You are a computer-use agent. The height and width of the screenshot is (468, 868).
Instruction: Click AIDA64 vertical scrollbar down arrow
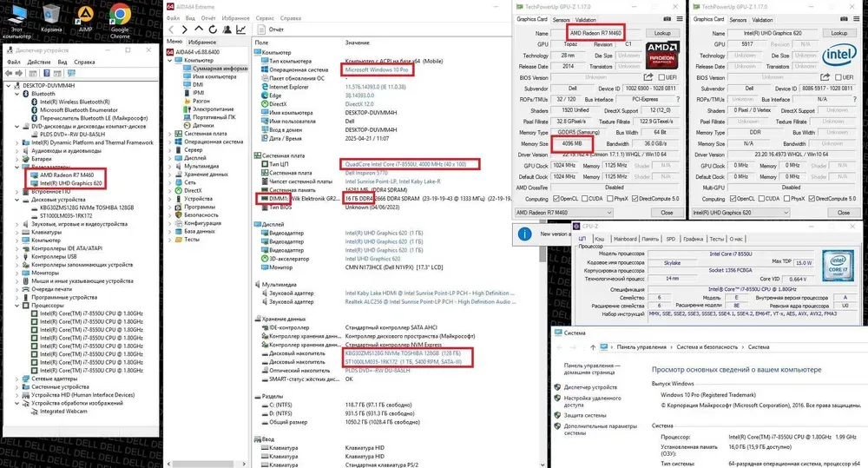tap(542, 465)
